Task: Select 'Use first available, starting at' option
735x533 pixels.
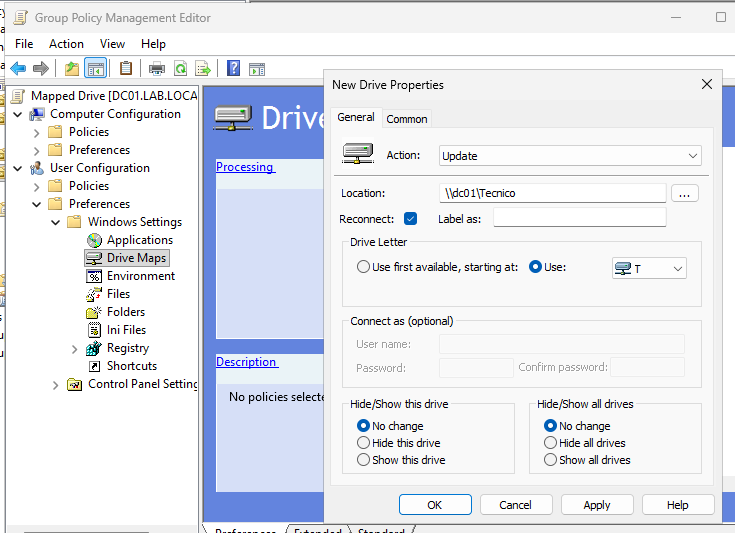Action: pos(363,267)
